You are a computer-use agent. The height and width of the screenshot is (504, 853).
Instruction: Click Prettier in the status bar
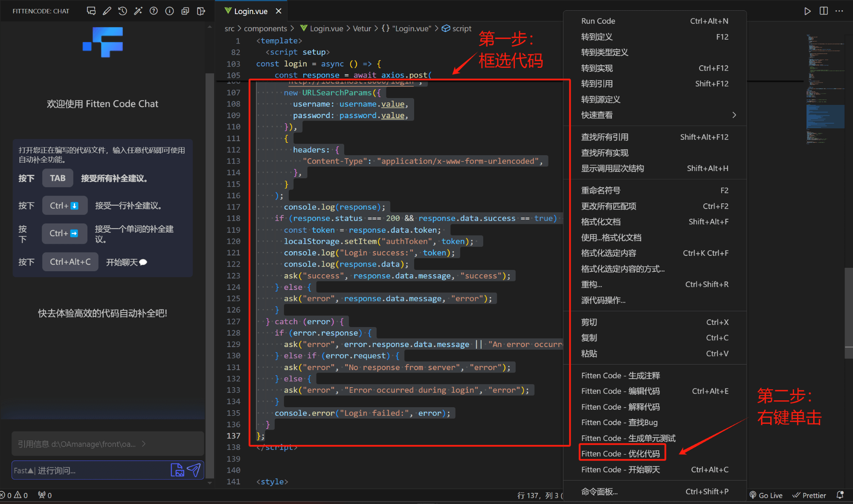pos(809,495)
